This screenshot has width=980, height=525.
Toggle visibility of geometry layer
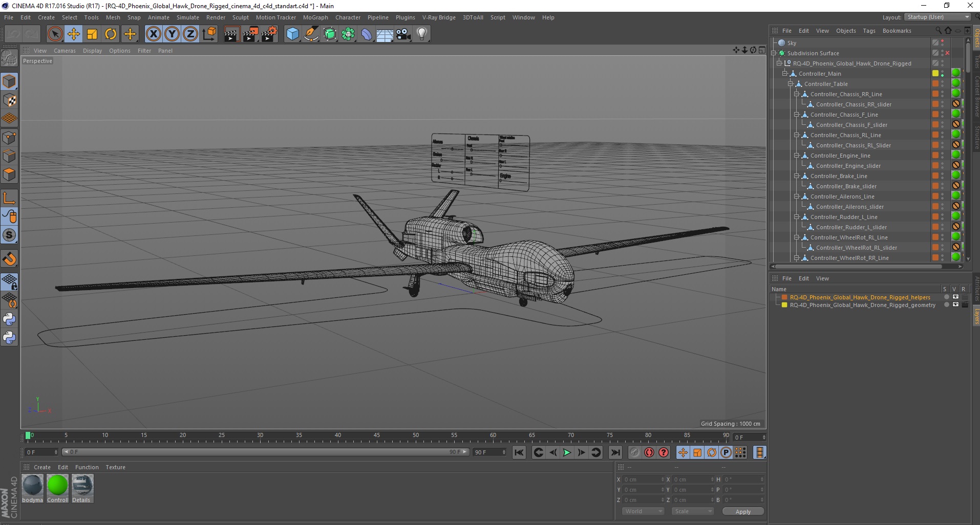[955, 305]
